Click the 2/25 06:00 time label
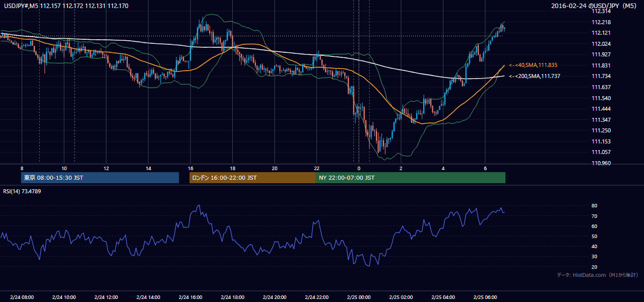 coord(485,297)
